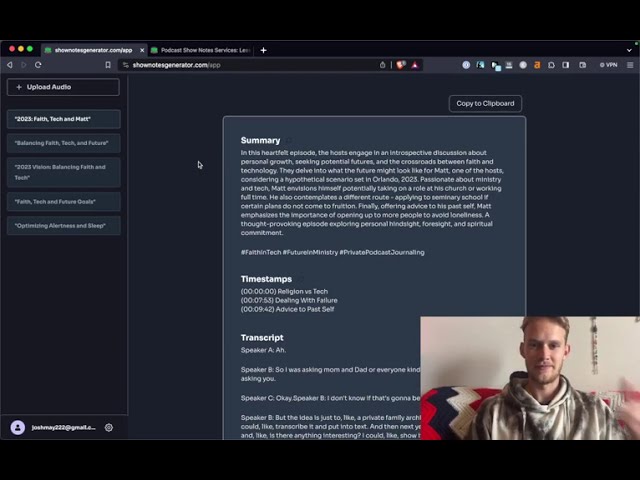Click timestamp "(00:00:00) Religion vs Tech"
The image size is (640, 480).
click(284, 291)
